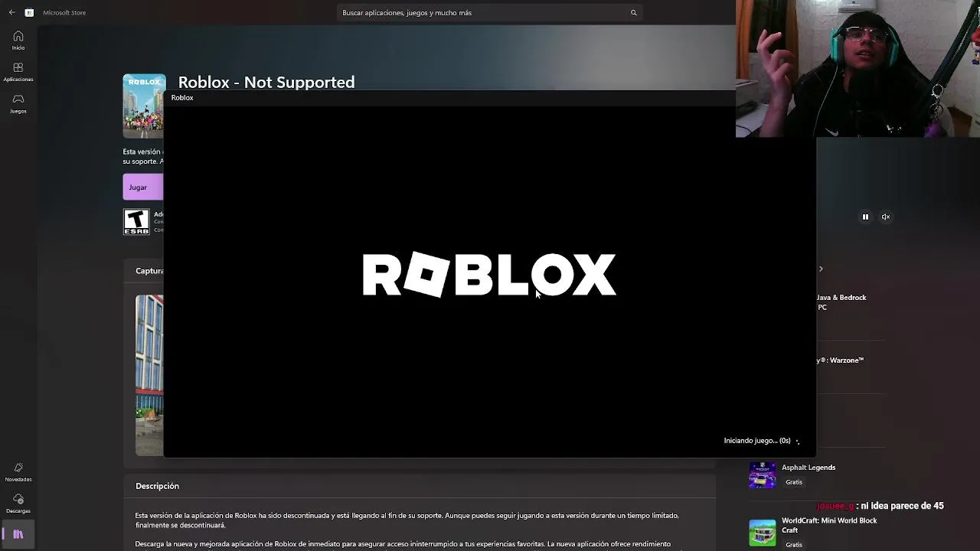980x551 pixels.
Task: Toggle mute on the trailer video
Action: tap(886, 217)
